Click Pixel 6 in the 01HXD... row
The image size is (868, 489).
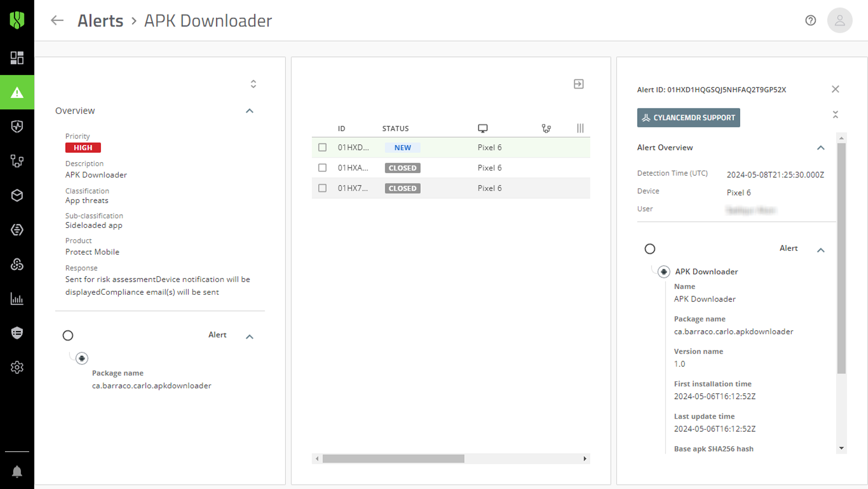pyautogui.click(x=489, y=147)
